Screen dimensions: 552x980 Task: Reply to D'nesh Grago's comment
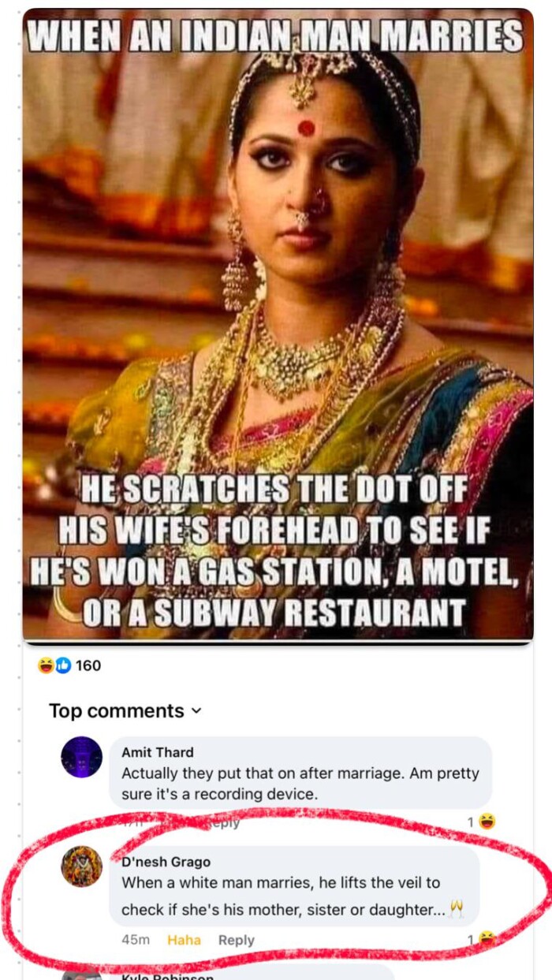236,940
